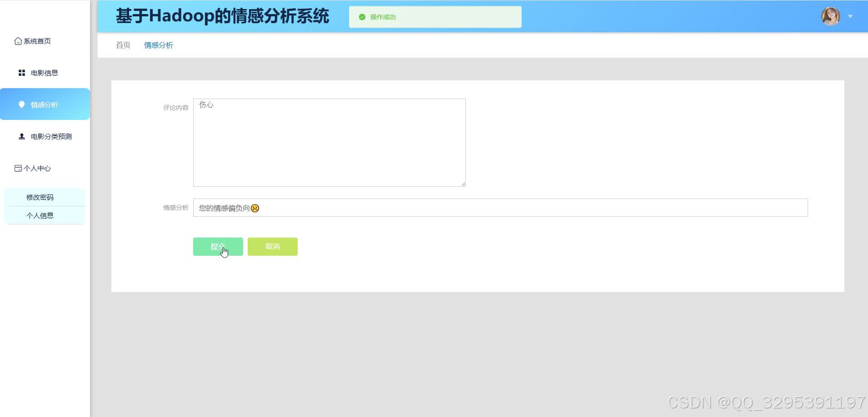
Task: Click the resize handle of the comment box
Action: tap(463, 184)
